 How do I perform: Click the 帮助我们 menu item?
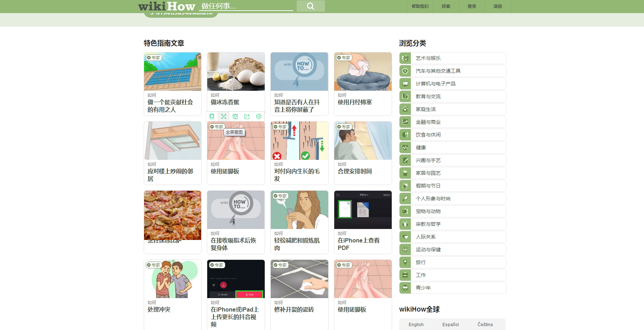click(420, 6)
